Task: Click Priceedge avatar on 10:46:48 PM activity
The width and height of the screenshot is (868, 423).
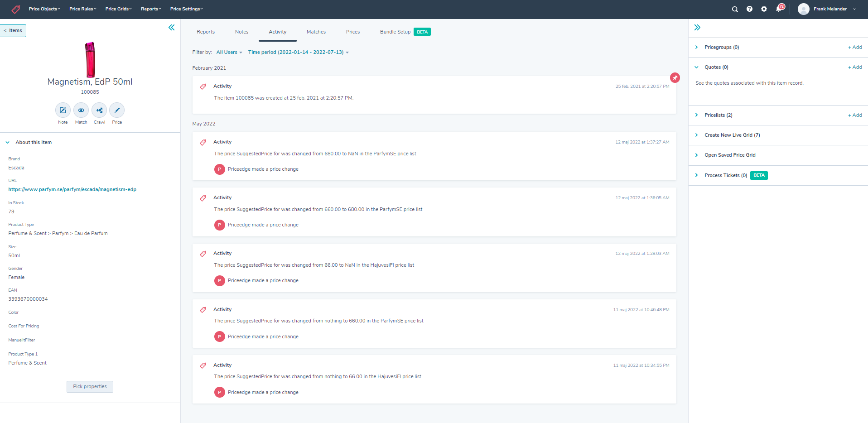Action: (219, 336)
